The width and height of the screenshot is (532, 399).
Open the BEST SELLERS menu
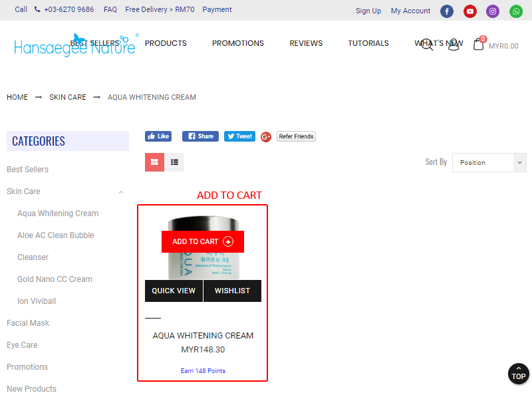pos(95,43)
